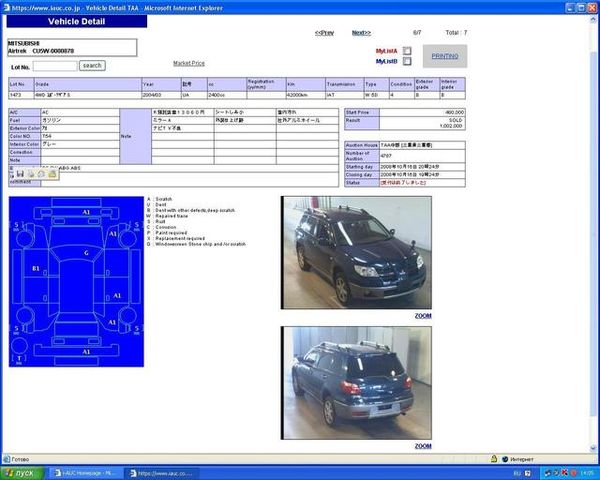Click the Starting day date cell
Viewport: 600px width, 480px height.
point(422,167)
